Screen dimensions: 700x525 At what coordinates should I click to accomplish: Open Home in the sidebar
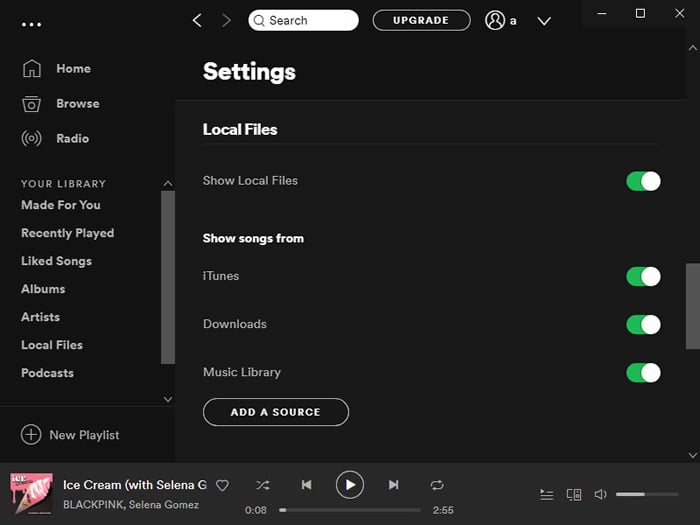73,69
